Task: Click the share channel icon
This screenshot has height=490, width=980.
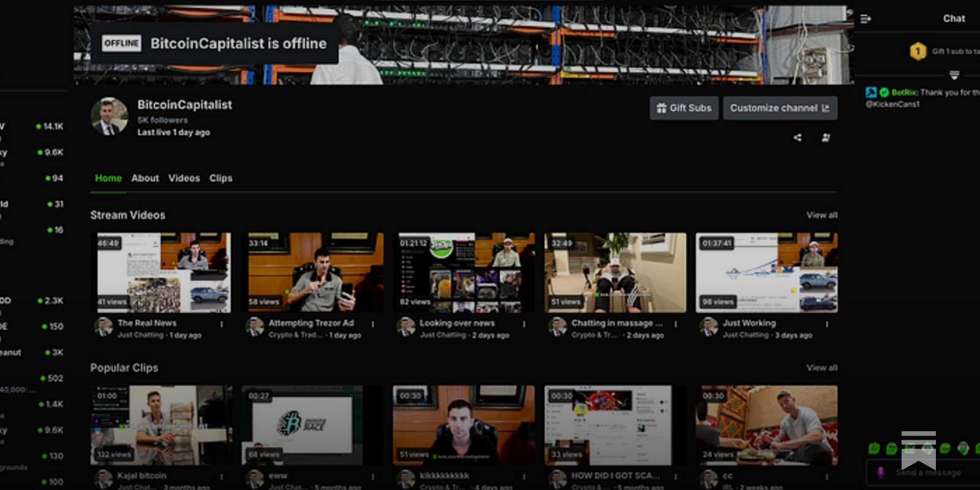Action: point(797,137)
